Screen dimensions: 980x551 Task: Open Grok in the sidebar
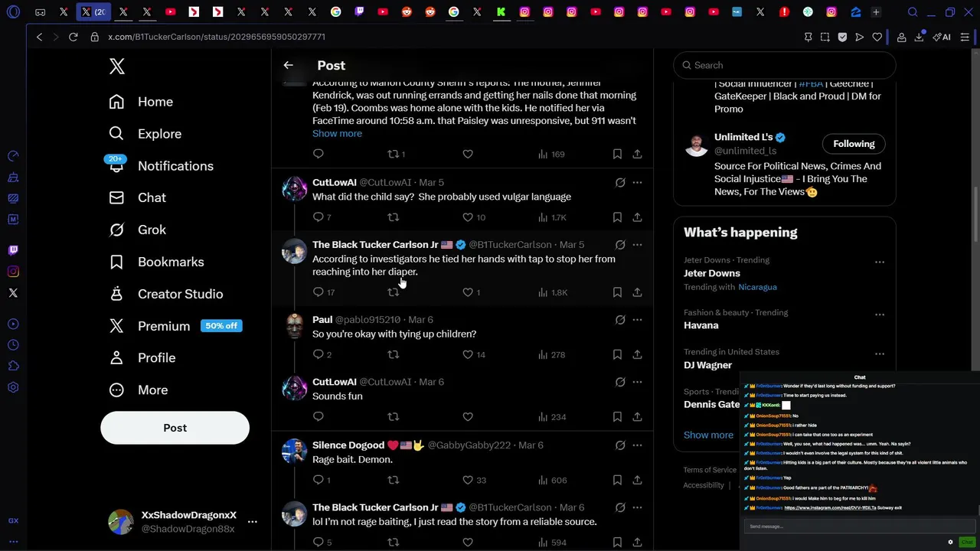click(x=138, y=230)
